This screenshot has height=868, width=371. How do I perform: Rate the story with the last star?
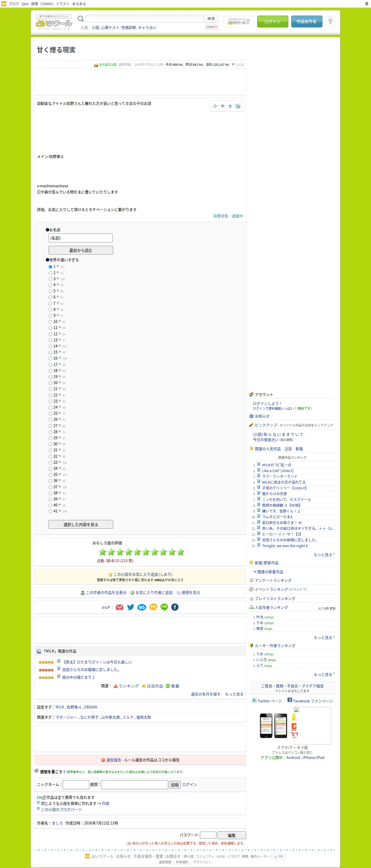coord(181,552)
